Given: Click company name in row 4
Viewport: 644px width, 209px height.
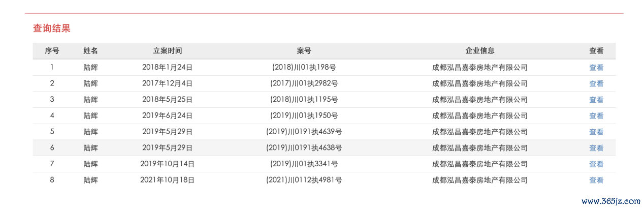Looking at the screenshot, I should pyautogui.click(x=480, y=115).
